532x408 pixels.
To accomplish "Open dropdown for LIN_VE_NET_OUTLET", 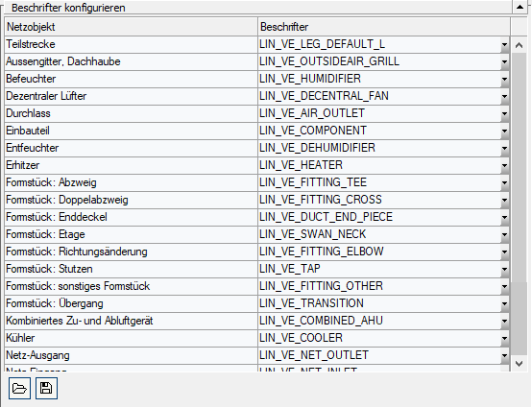I will point(504,356).
